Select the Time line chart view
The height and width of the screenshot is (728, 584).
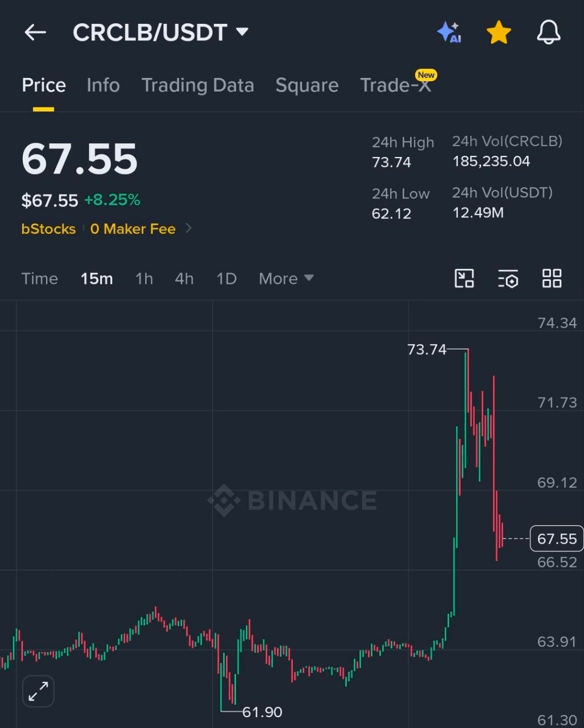[x=40, y=279]
